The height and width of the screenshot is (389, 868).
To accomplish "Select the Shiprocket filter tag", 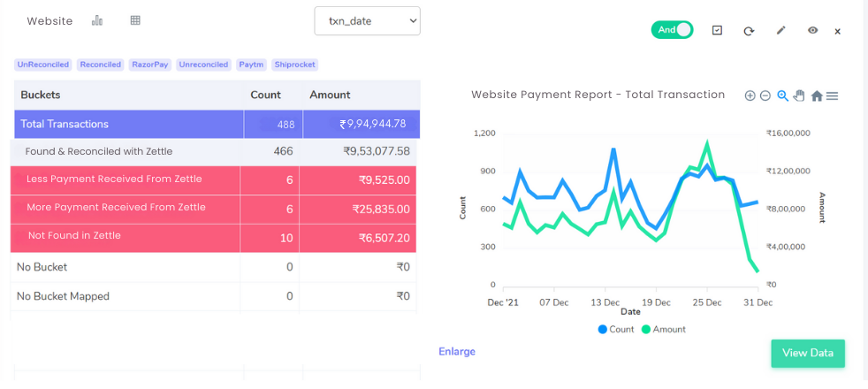I will [x=294, y=65].
